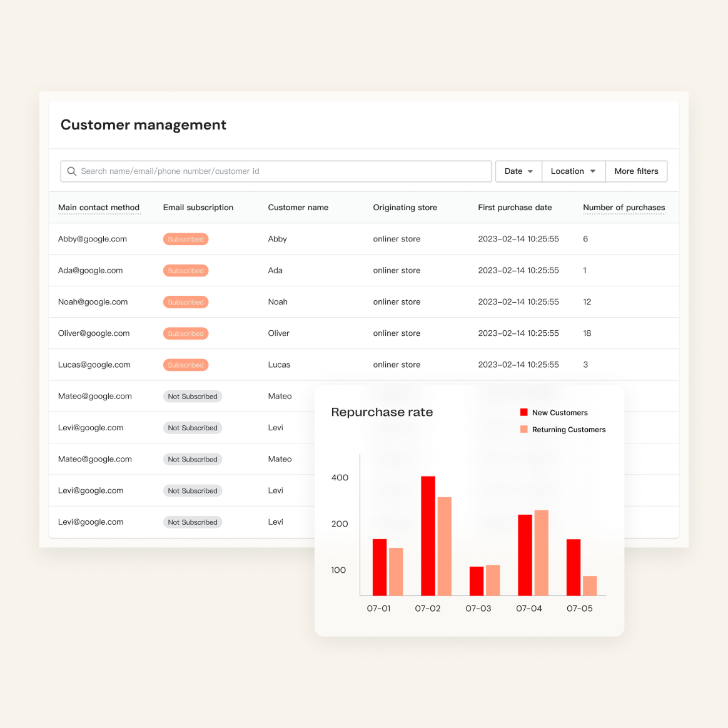Open Abby@google.com contact email
Image resolution: width=728 pixels, height=728 pixels.
(93, 239)
